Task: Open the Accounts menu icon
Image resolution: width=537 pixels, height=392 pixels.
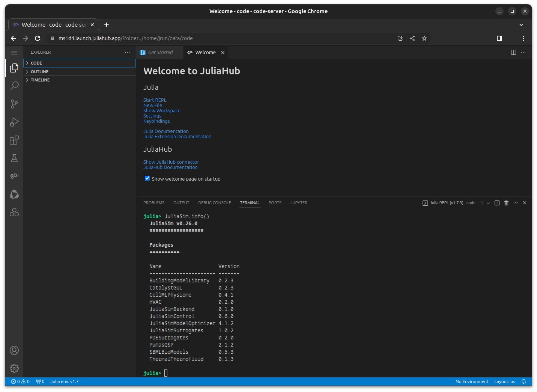Action: click(x=14, y=350)
